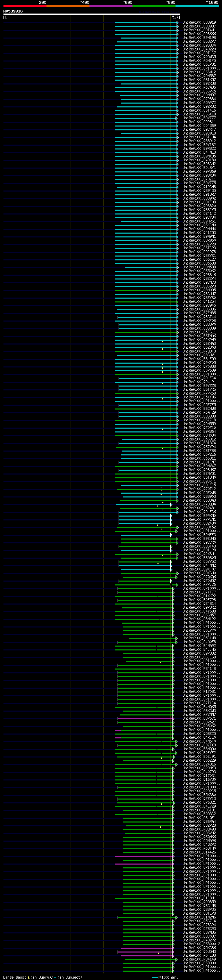222x980 pixels.
Task: Select label UniRef100_Q9M5B7
Action: point(199,76)
